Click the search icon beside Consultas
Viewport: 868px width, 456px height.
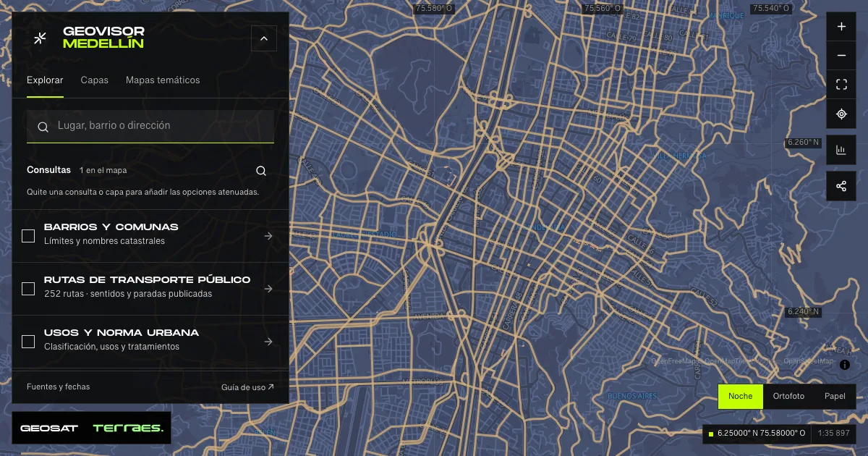click(x=261, y=171)
